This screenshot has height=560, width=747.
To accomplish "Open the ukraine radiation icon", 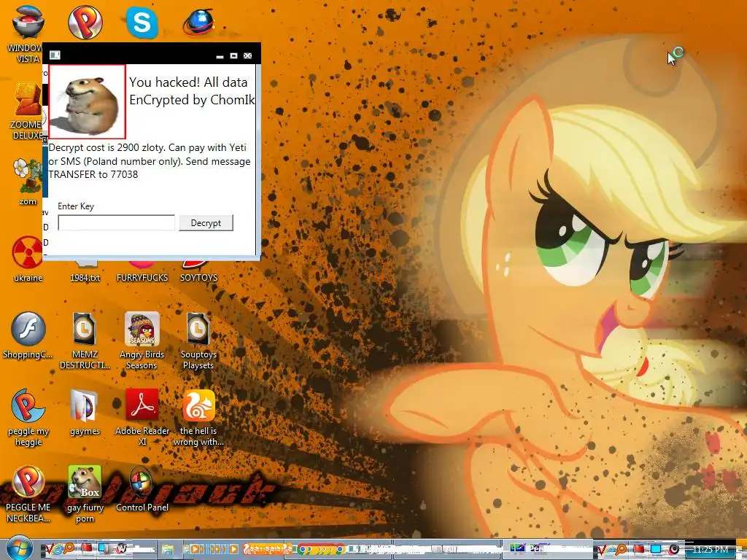I will [x=28, y=252].
